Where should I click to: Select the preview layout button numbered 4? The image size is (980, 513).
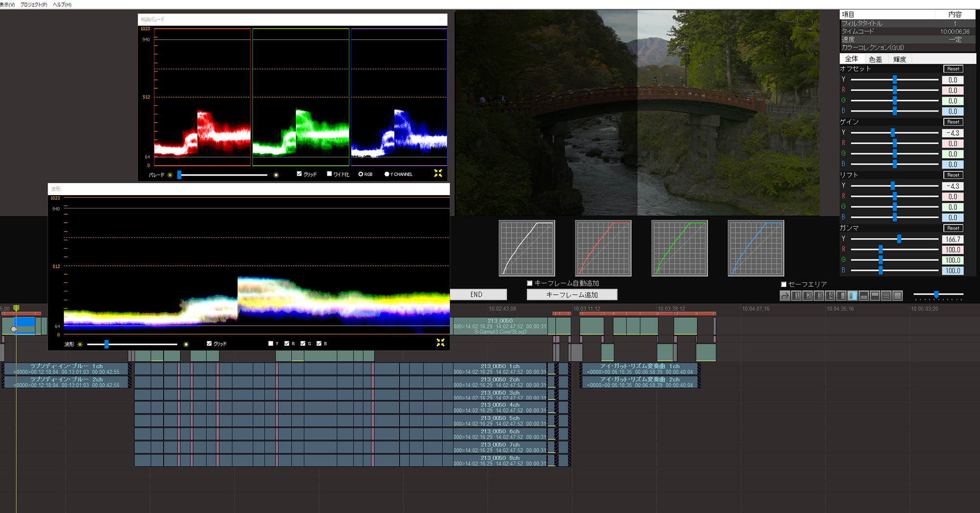[830, 296]
